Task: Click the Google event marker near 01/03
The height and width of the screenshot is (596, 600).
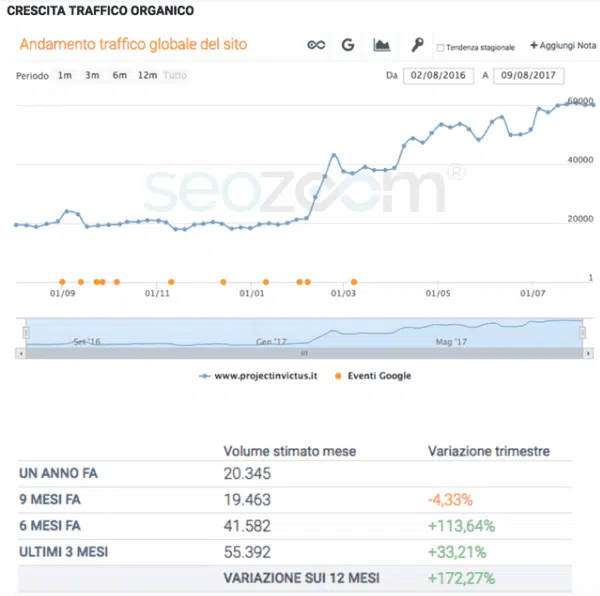Action: (x=354, y=282)
